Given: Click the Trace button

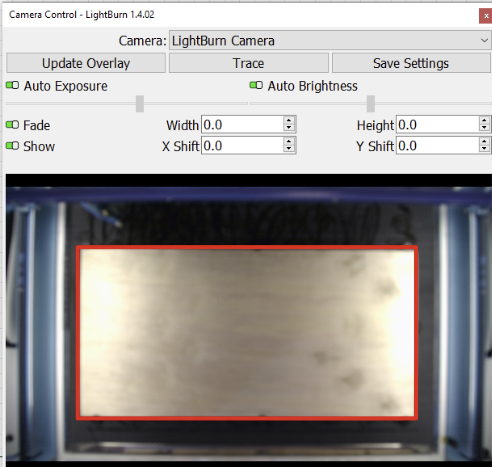Looking at the screenshot, I should [249, 63].
